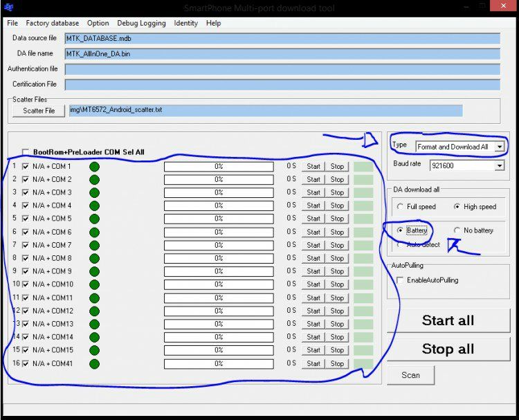The height and width of the screenshot is (420, 519).
Task: Click the Start all button
Action: point(448,320)
